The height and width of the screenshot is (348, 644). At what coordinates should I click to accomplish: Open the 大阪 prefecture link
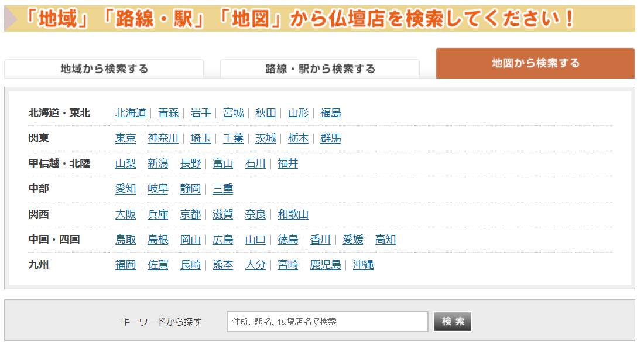tap(125, 214)
